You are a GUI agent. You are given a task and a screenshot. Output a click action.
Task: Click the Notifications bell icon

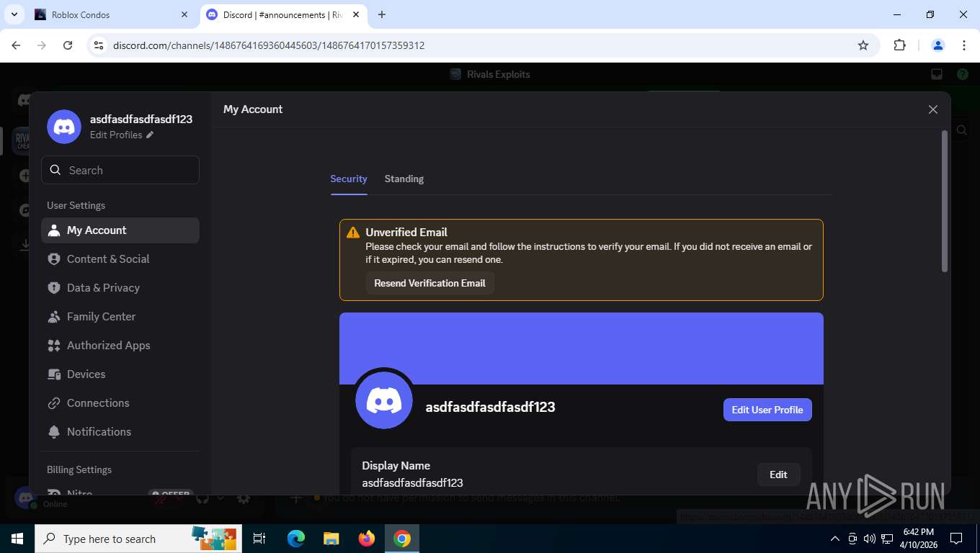pos(54,432)
